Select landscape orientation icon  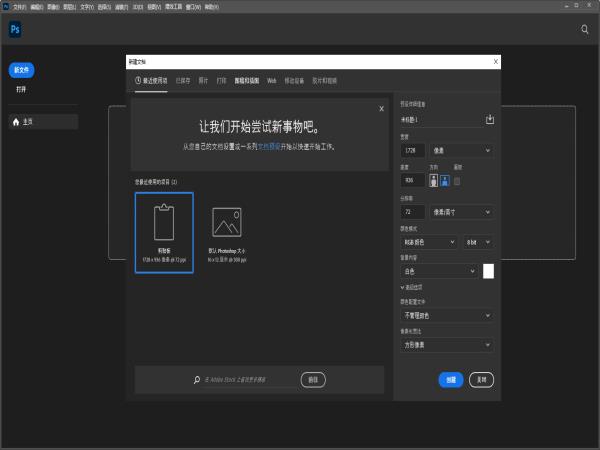point(445,180)
